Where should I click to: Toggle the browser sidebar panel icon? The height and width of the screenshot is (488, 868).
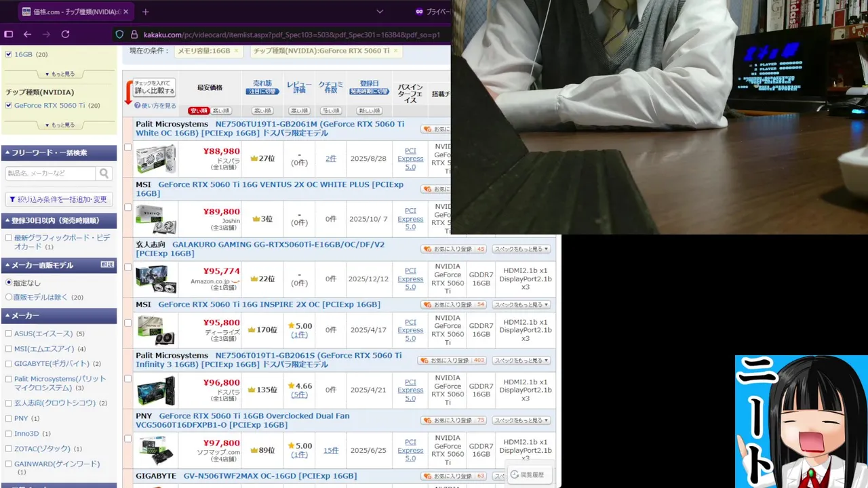tap(9, 34)
